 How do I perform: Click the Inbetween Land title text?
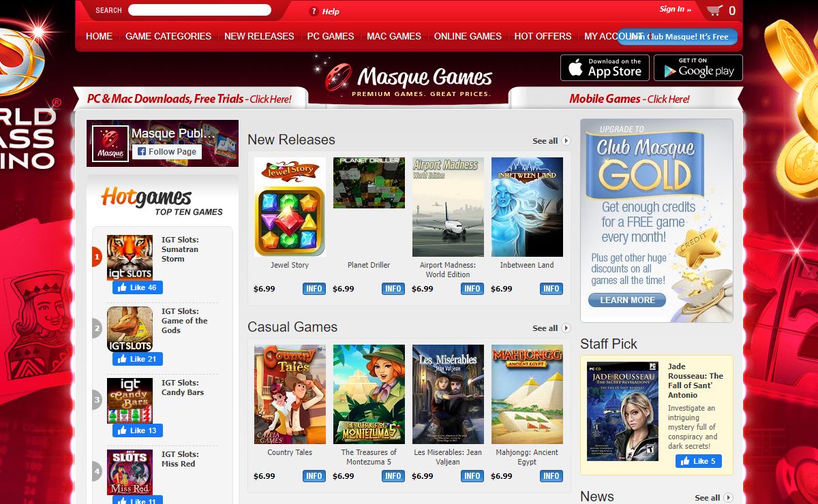[527, 265]
